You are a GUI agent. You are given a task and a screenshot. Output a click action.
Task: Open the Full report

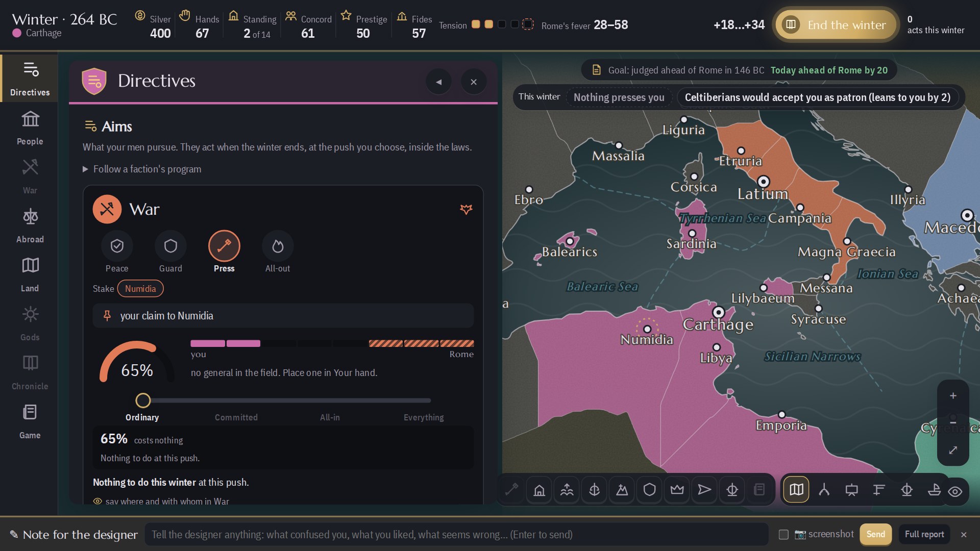924,534
